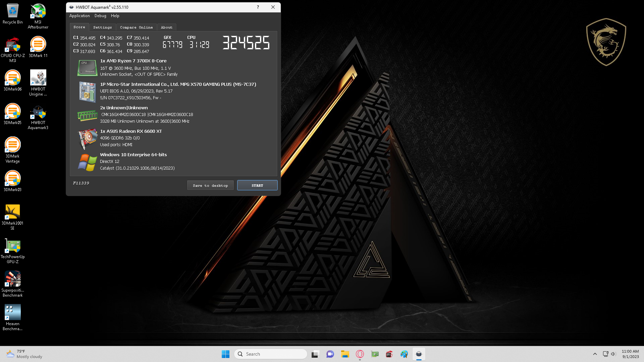
Task: Select Superposition Benchmark desktop icon
Action: (12, 285)
